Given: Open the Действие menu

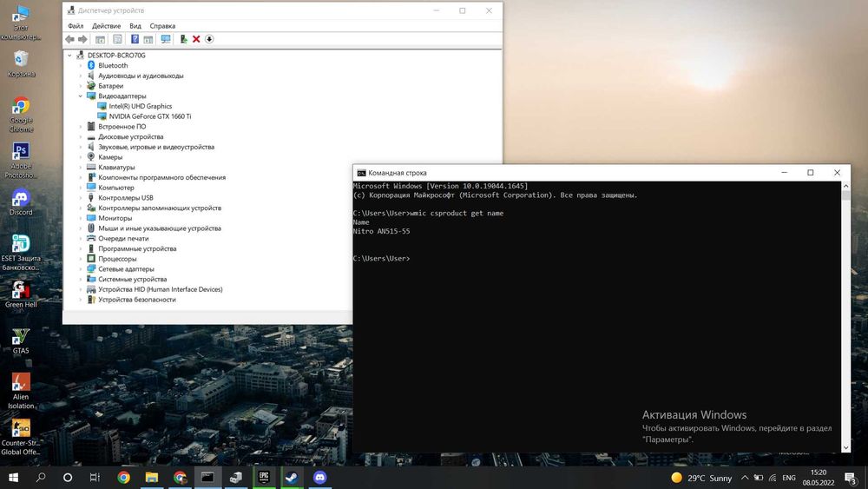Looking at the screenshot, I should [x=106, y=26].
